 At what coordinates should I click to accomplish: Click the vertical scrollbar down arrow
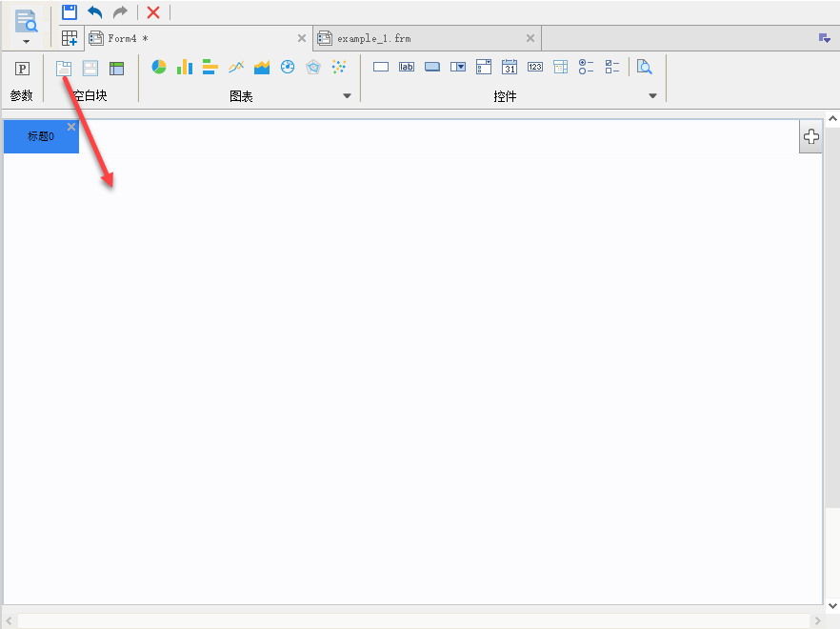tap(832, 606)
